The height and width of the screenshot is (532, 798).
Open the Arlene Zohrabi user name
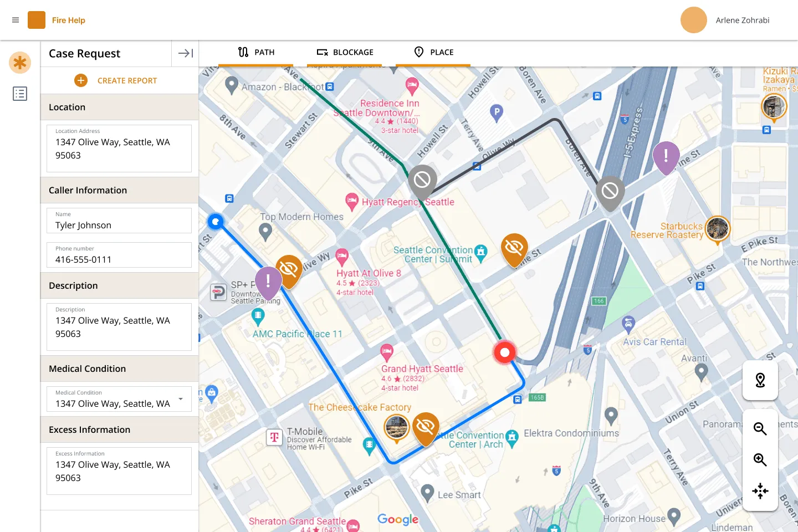click(x=743, y=20)
